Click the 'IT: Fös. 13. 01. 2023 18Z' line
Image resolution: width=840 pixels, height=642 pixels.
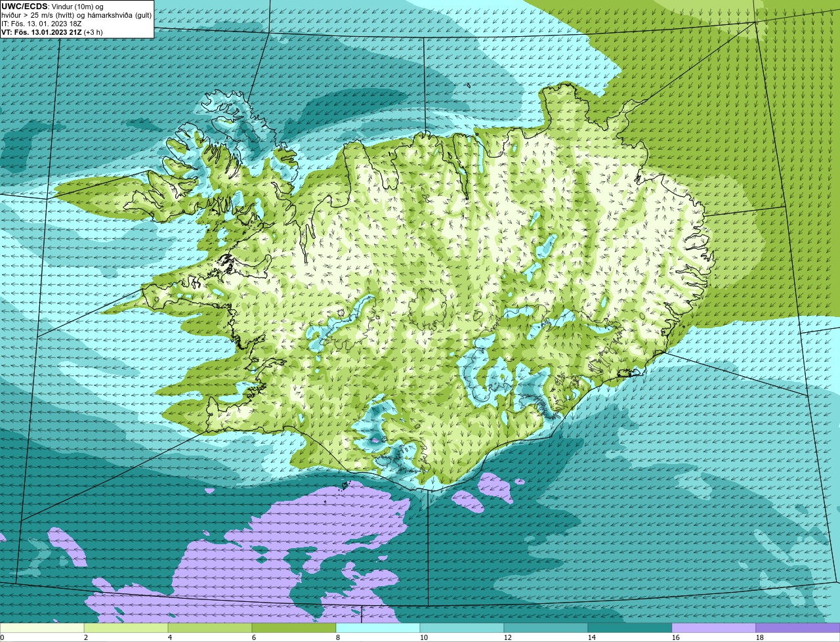pos(41,24)
